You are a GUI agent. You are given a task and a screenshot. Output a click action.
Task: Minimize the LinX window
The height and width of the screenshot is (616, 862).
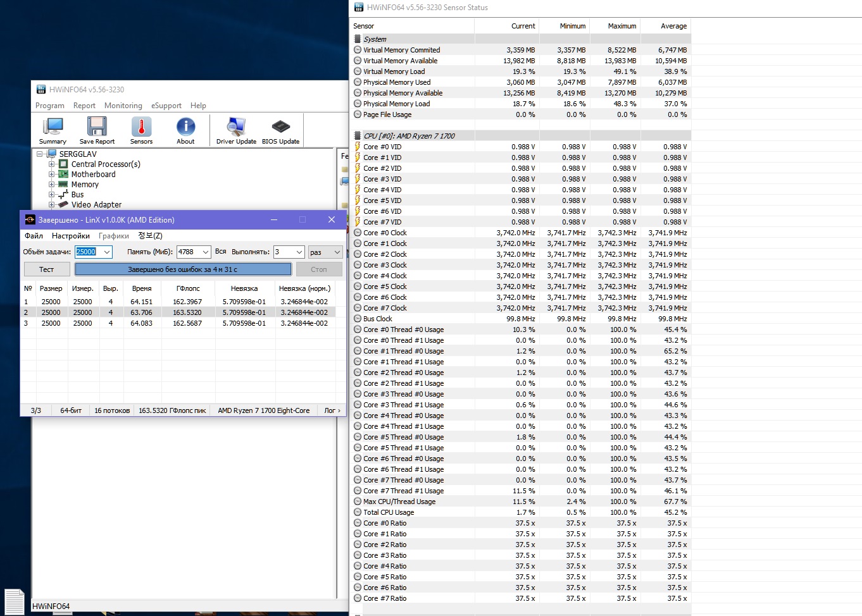(274, 219)
